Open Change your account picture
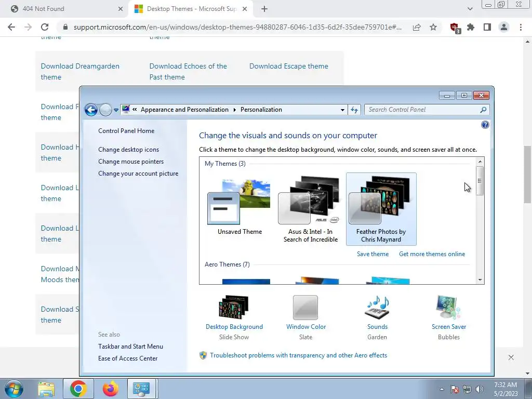532x399 pixels. pyautogui.click(x=138, y=174)
